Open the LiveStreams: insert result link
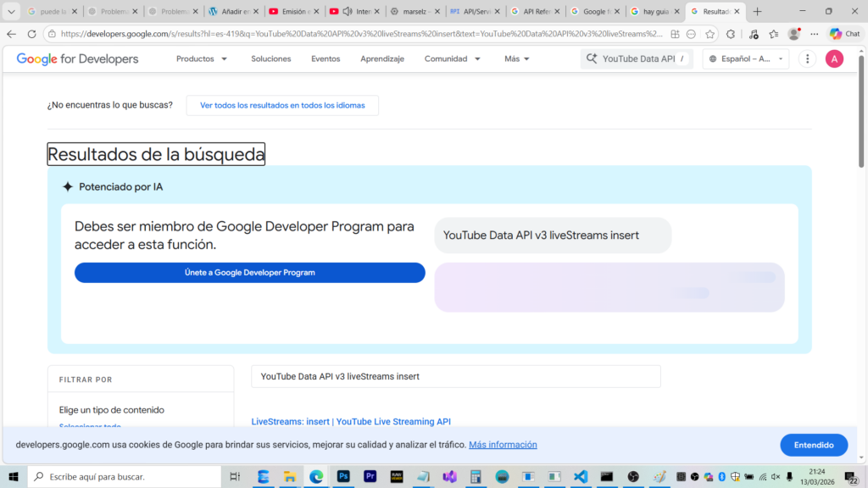This screenshot has height=488, width=868. [351, 421]
